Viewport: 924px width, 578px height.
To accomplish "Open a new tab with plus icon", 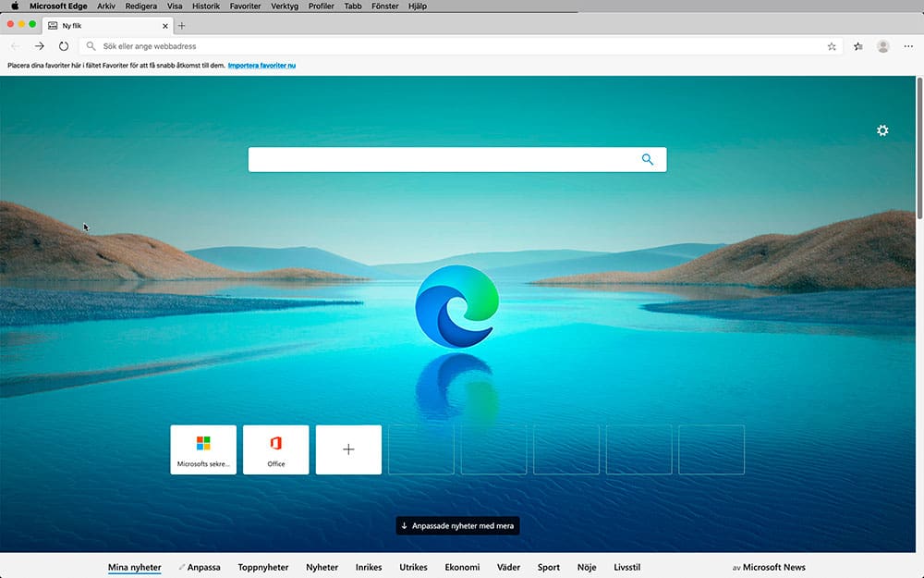I will pyautogui.click(x=181, y=25).
